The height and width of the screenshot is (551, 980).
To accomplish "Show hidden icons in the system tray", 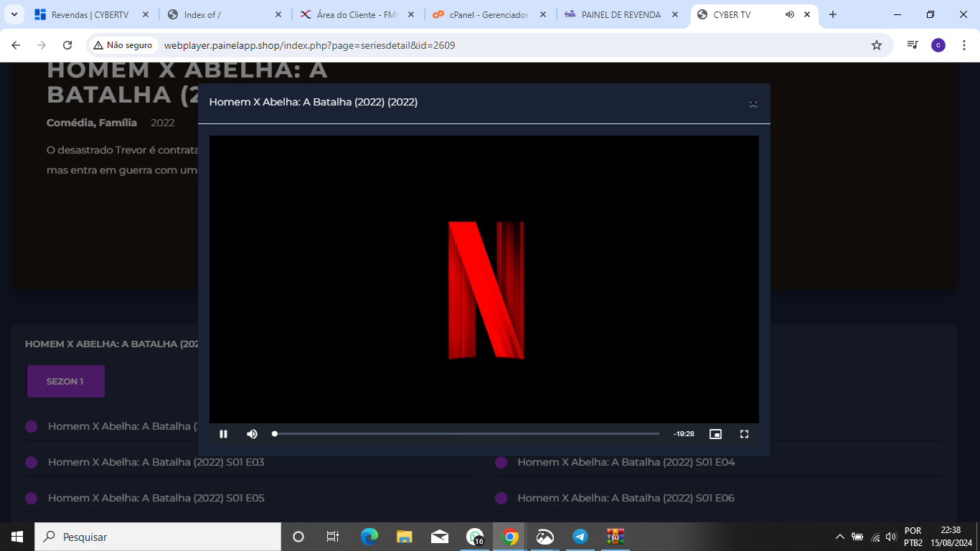I will tap(839, 536).
